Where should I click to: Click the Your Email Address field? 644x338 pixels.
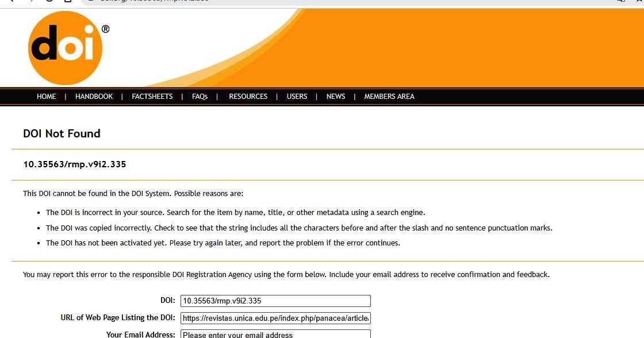(275, 334)
